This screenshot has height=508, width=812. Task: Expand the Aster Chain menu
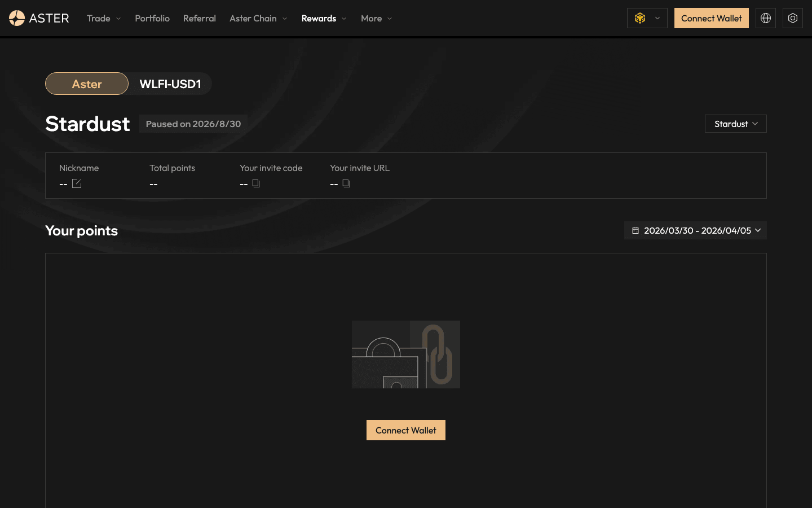[x=258, y=18]
